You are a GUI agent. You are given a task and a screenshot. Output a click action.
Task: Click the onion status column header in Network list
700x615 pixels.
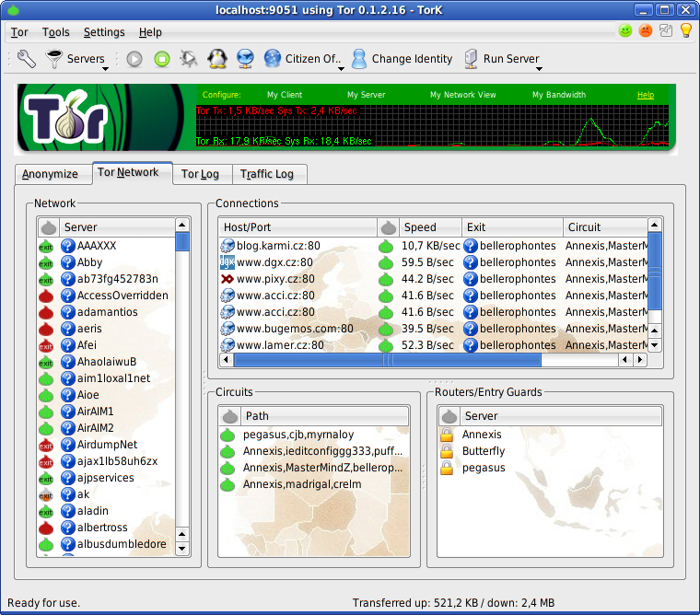pos(49,227)
